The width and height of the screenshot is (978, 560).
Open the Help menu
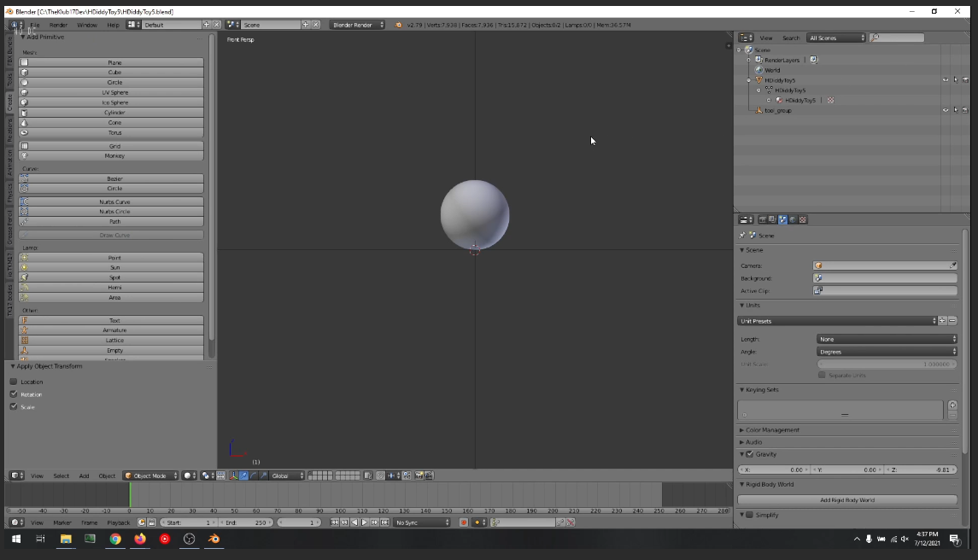(x=113, y=25)
